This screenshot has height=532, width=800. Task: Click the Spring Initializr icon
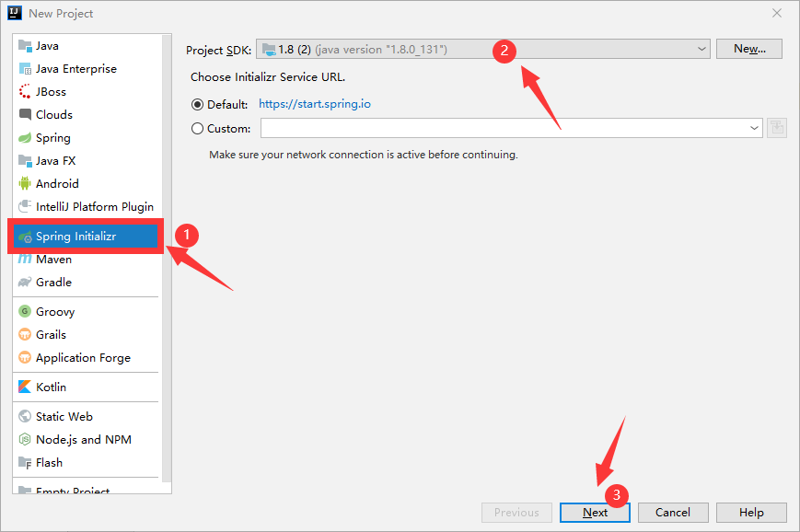25,237
